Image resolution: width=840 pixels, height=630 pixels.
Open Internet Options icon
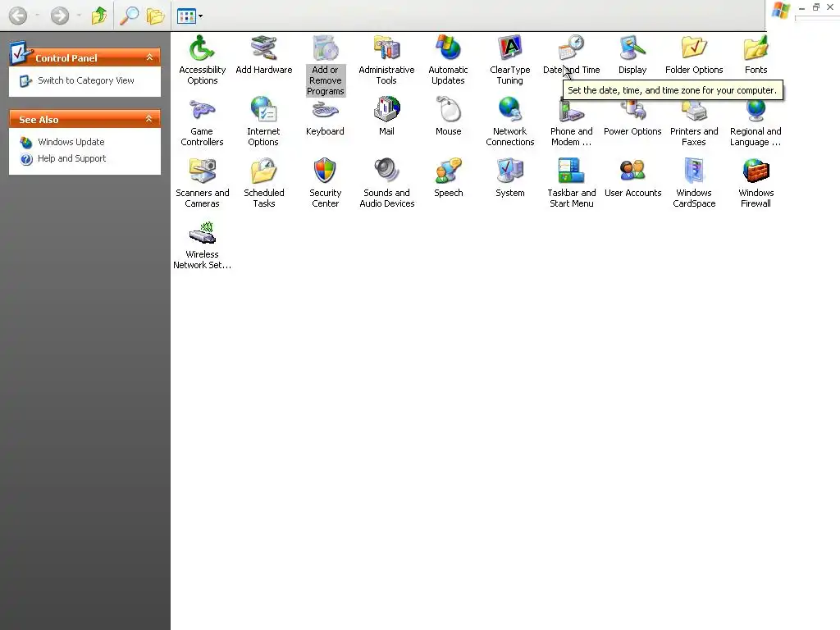(x=263, y=121)
